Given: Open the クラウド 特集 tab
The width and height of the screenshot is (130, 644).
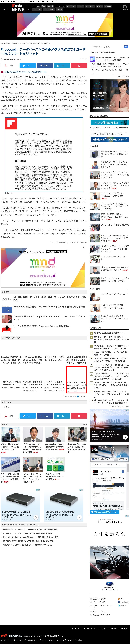Looking at the screenshot, I should click(x=60, y=10).
